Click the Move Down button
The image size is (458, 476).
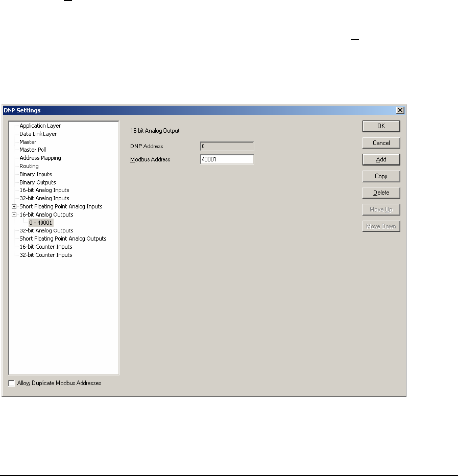381,226
